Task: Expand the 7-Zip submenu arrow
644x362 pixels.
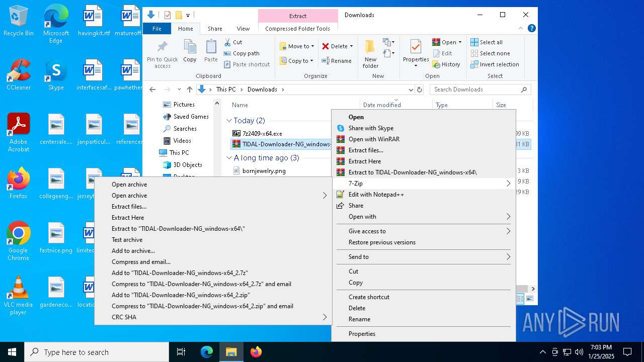Action: coord(508,184)
